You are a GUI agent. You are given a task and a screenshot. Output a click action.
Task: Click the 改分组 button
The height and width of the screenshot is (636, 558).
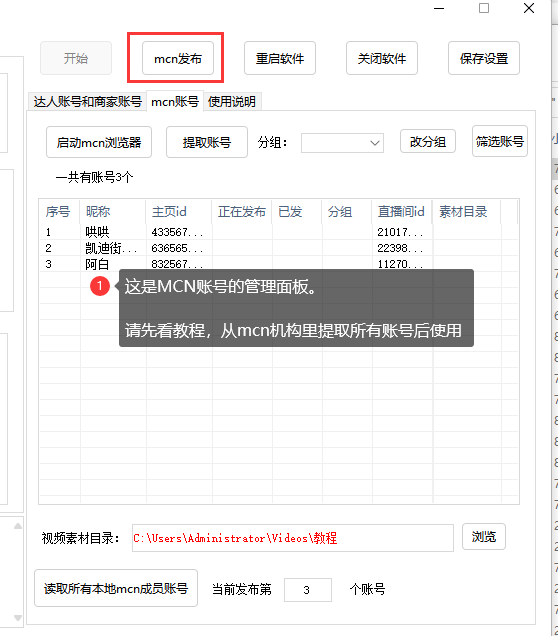click(428, 142)
